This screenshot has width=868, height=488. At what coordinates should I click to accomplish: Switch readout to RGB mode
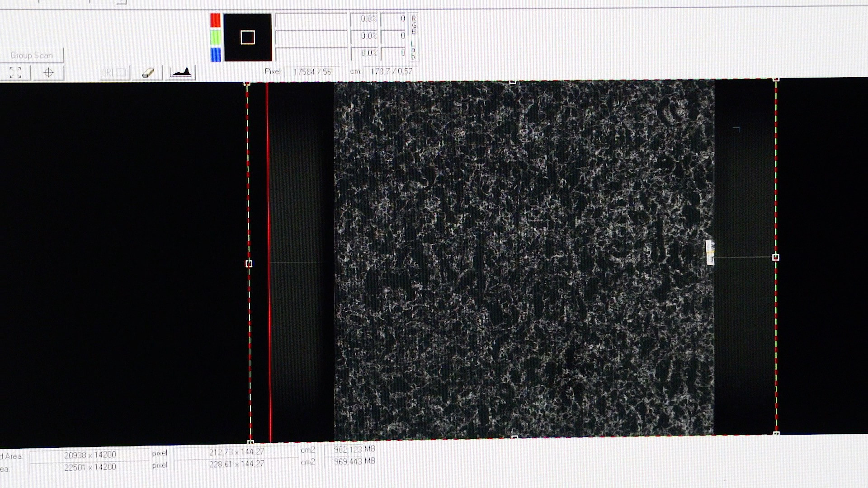pos(413,24)
